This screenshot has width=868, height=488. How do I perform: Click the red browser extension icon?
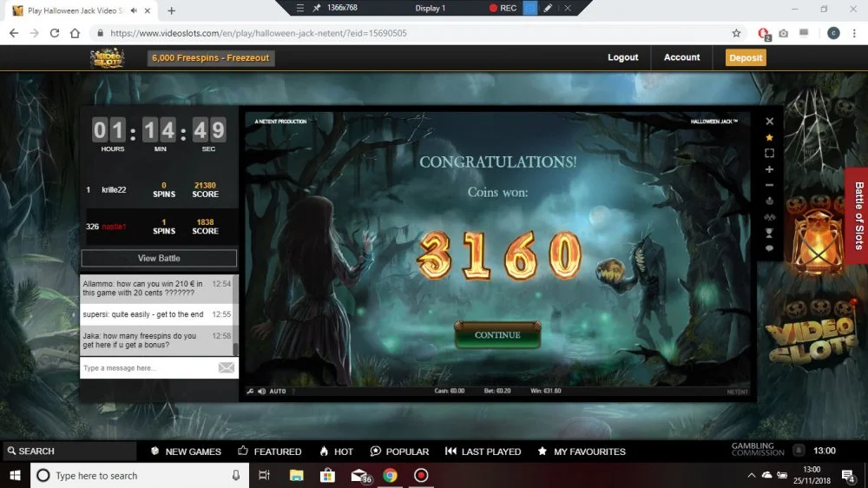(763, 34)
